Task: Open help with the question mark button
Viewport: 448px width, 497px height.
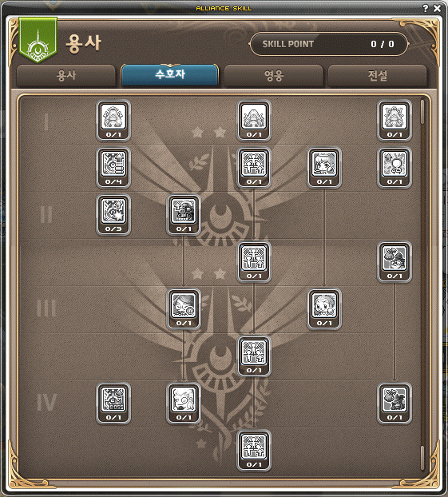Action: click(426, 8)
